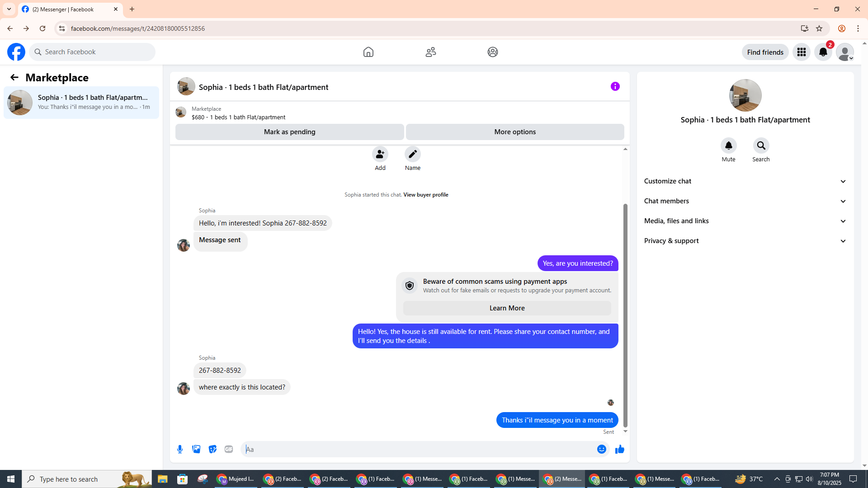The image size is (868, 488).
Task: Toggle conversation information panel icon
Action: point(615,86)
